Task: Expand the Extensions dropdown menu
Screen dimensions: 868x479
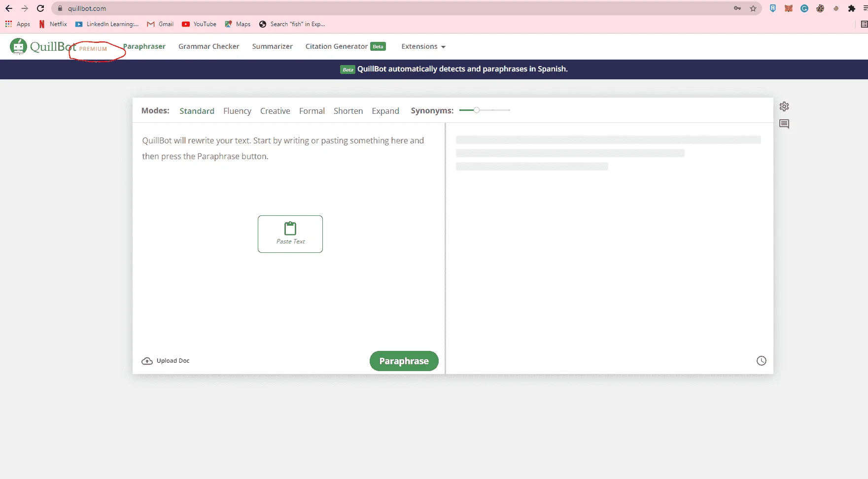Action: pyautogui.click(x=423, y=46)
